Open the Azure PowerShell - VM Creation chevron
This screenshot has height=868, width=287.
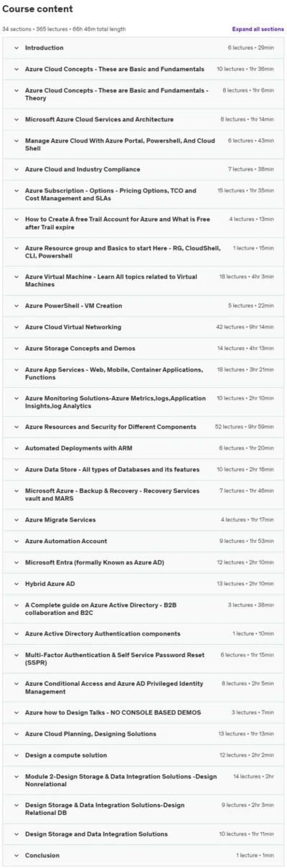15,306
